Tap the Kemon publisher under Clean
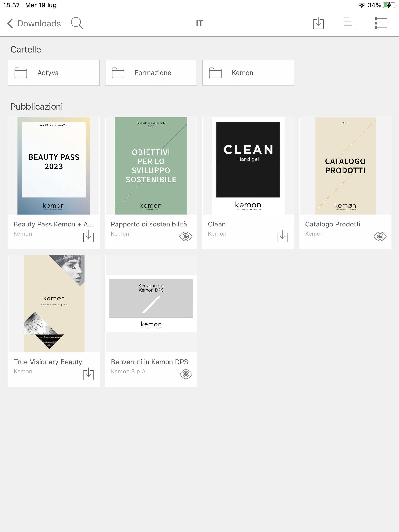 pos(217,234)
